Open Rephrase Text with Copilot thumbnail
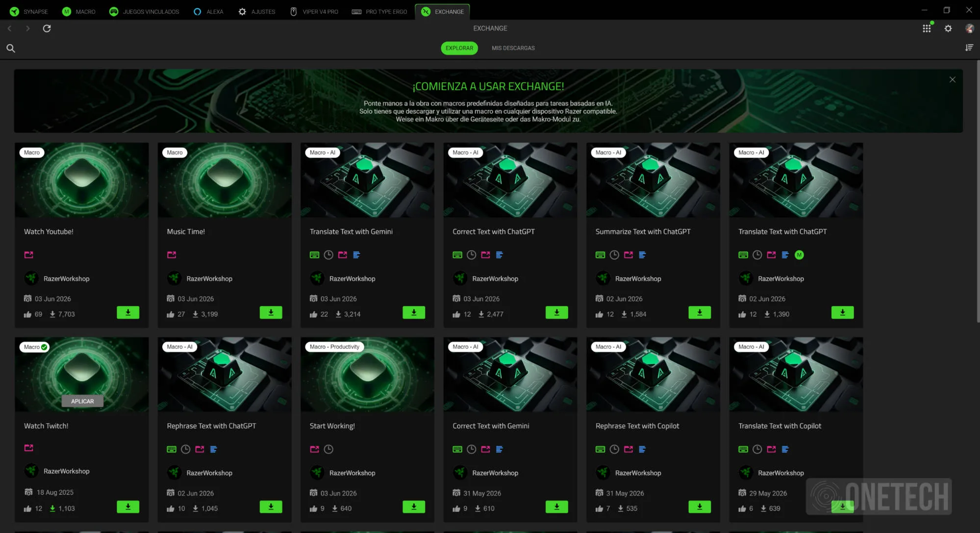Screen dimensions: 980x533 [x=653, y=374]
